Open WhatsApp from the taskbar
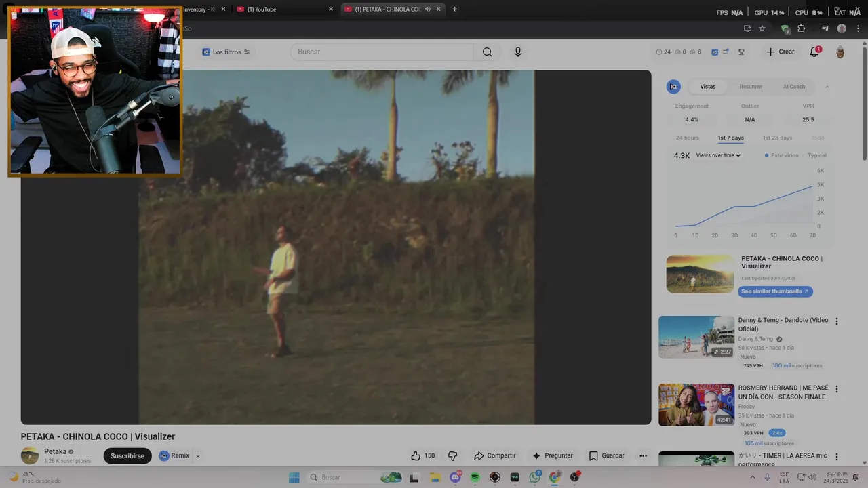The width and height of the screenshot is (868, 488). coord(535,477)
